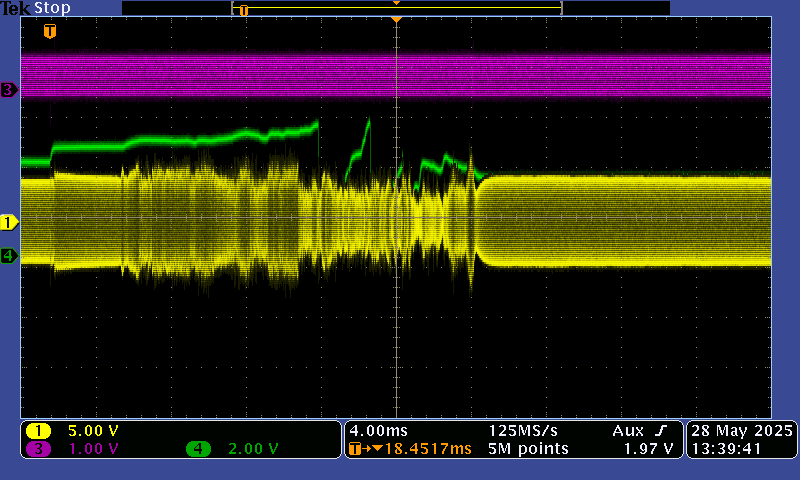This screenshot has width=800, height=480.
Task: Click the waveform record view bar
Action: point(396,8)
